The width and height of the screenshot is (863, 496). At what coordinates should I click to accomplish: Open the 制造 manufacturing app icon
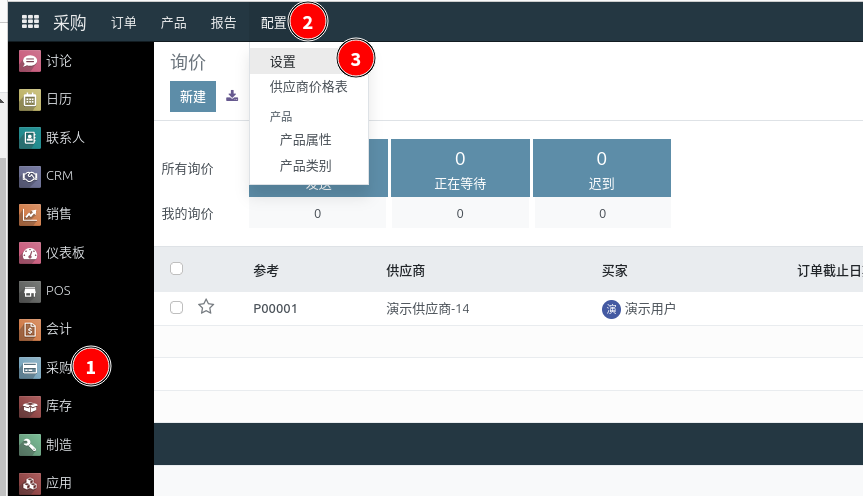pos(30,445)
